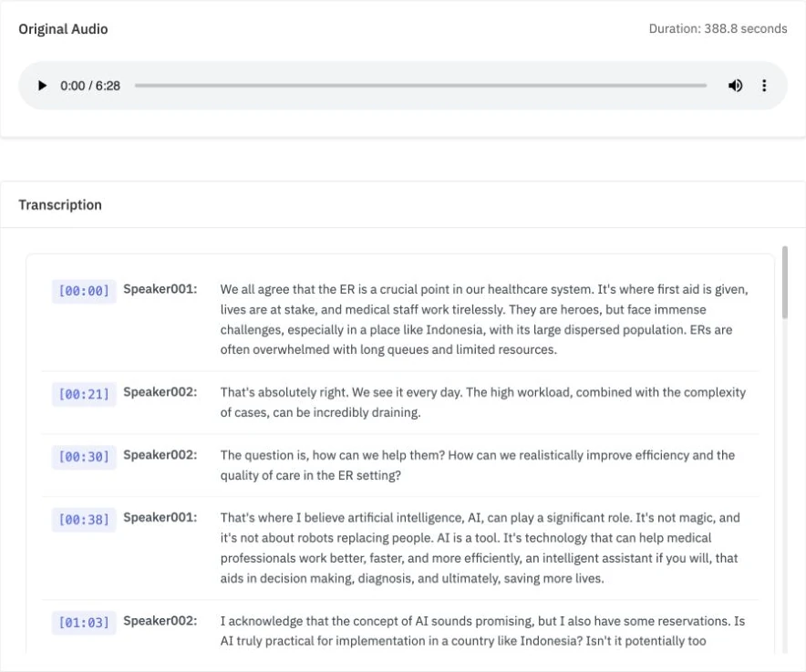Click text 'That's absolutely right. We see it'
This screenshot has height=672, width=806.
(x=312, y=392)
